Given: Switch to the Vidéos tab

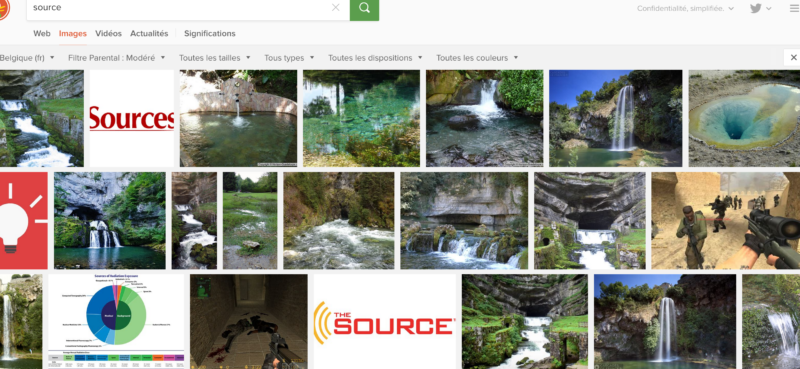Looking at the screenshot, I should tap(108, 34).
